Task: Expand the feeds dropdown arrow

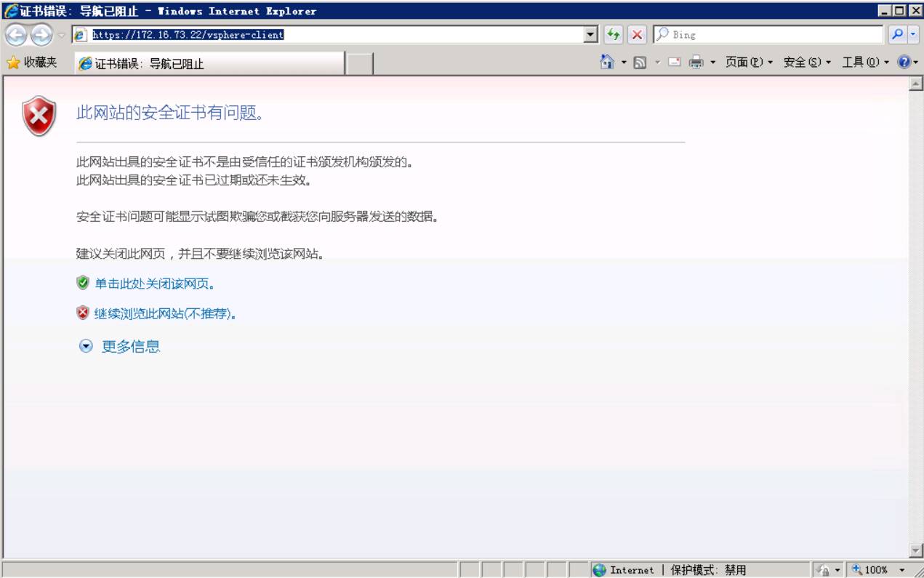Action: (657, 63)
